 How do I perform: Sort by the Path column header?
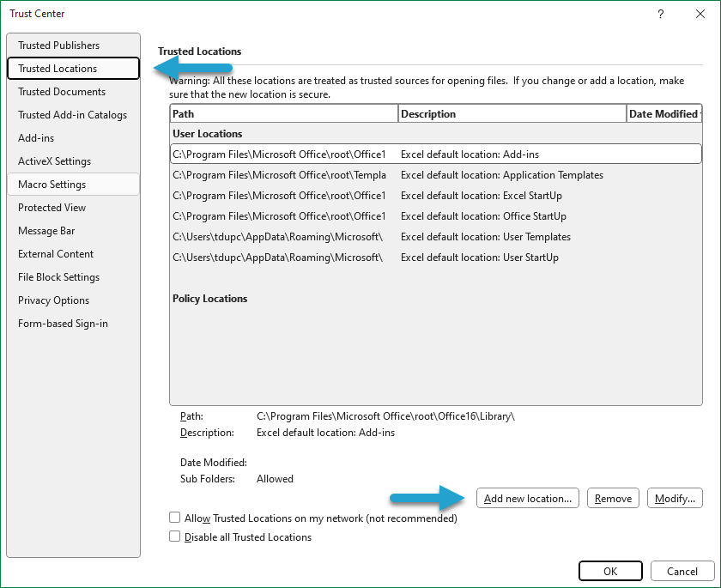(x=284, y=113)
